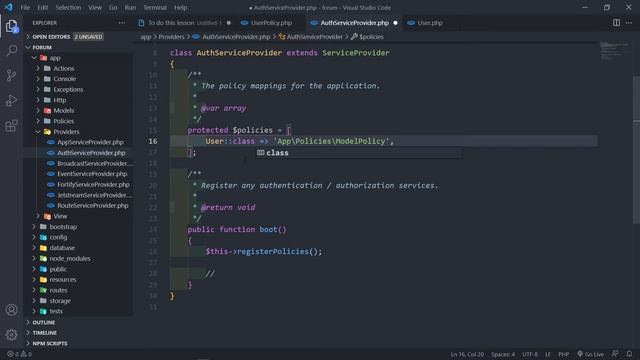This screenshot has height=360, width=640.
Task: Expand the Outline section
Action: tap(44, 322)
